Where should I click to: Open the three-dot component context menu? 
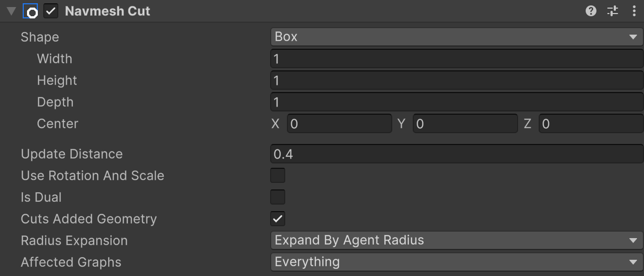click(634, 11)
